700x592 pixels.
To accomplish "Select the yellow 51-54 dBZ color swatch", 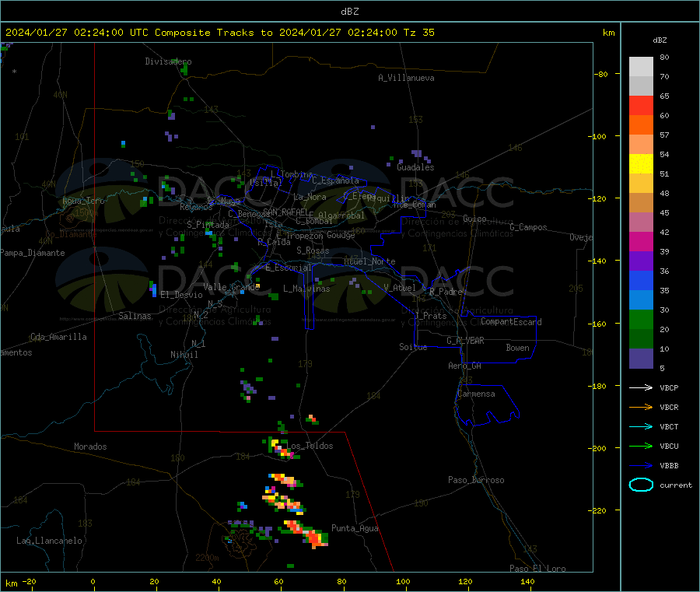I will pyautogui.click(x=641, y=164).
